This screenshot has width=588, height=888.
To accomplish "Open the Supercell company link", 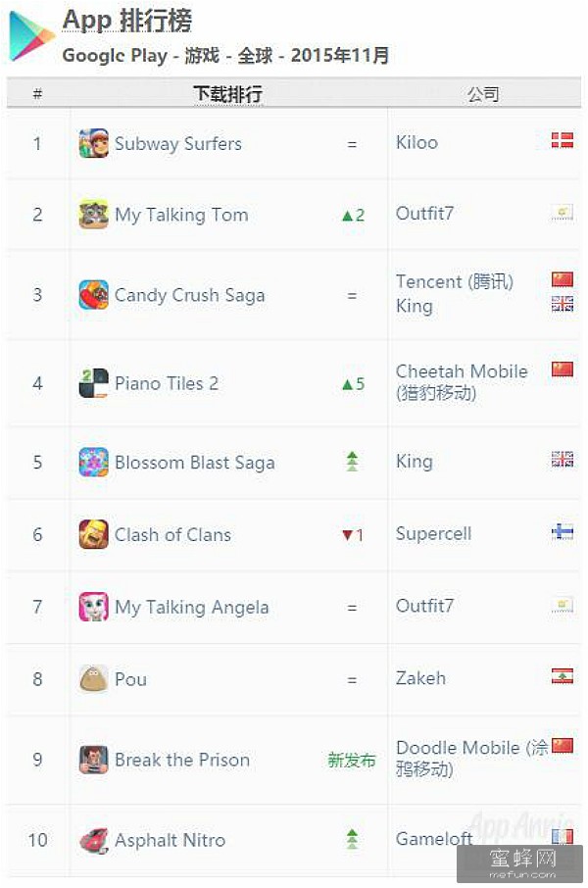I will click(433, 533).
